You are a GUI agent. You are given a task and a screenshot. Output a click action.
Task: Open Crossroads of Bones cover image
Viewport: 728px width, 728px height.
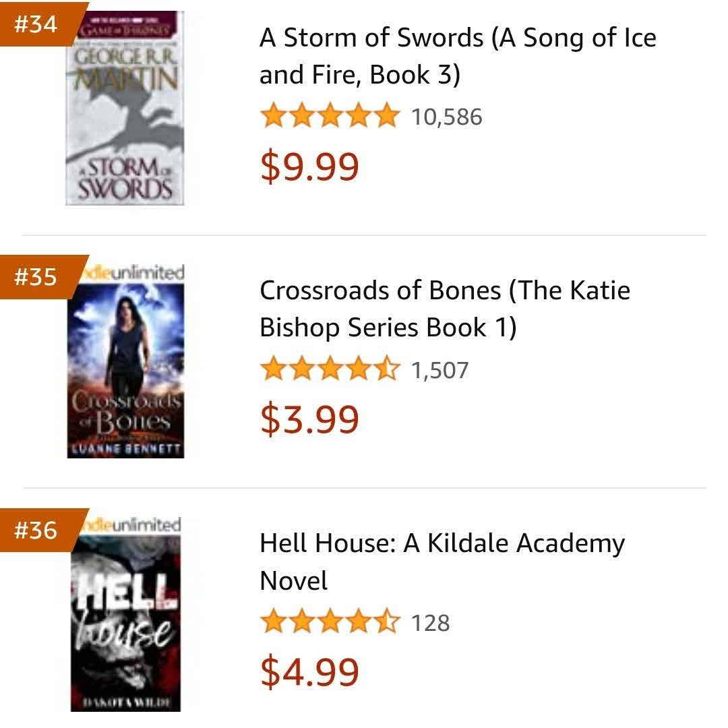pyautogui.click(x=126, y=371)
